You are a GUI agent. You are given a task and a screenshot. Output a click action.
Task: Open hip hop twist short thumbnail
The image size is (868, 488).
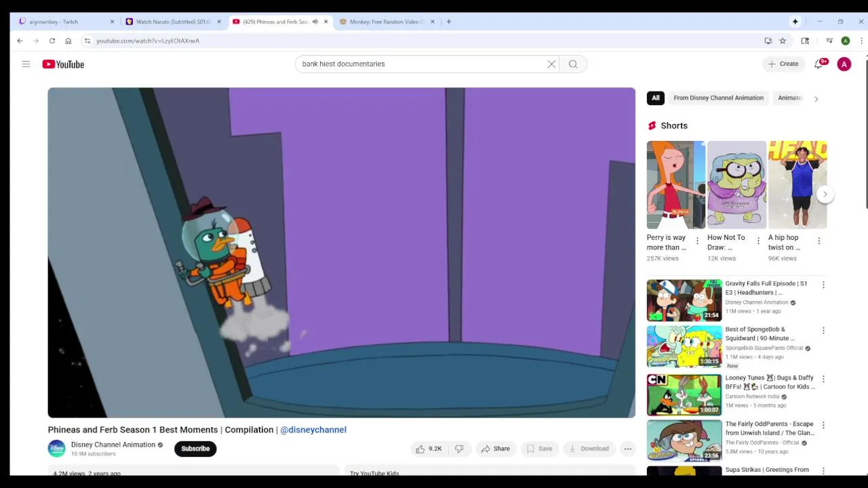pos(797,185)
